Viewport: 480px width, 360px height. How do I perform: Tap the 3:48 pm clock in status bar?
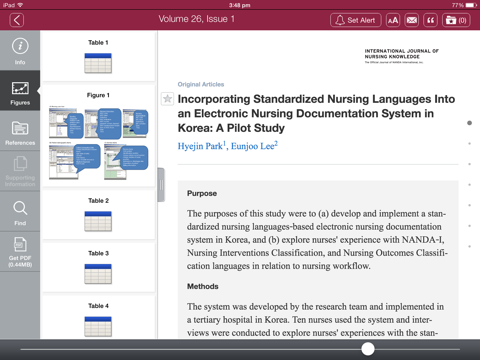[240, 5]
